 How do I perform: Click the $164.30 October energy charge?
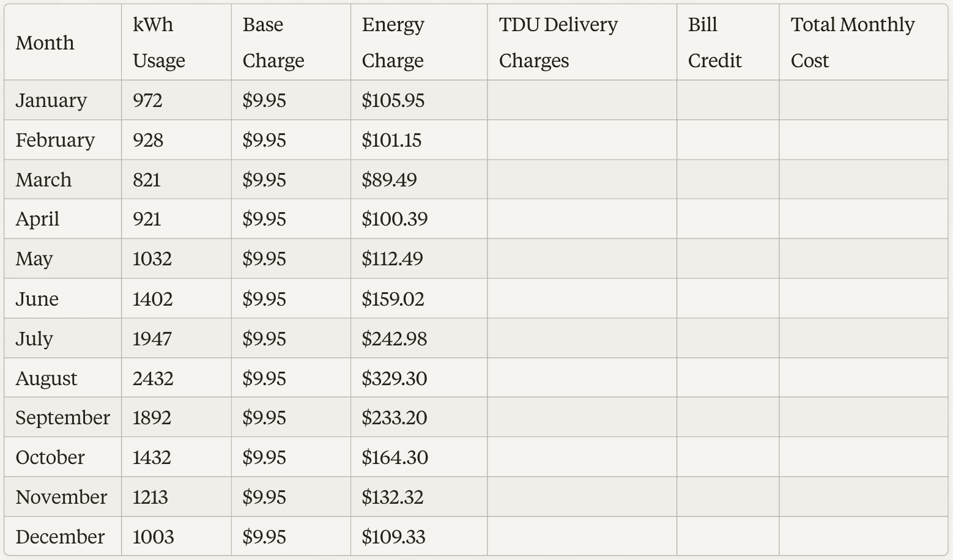(395, 458)
